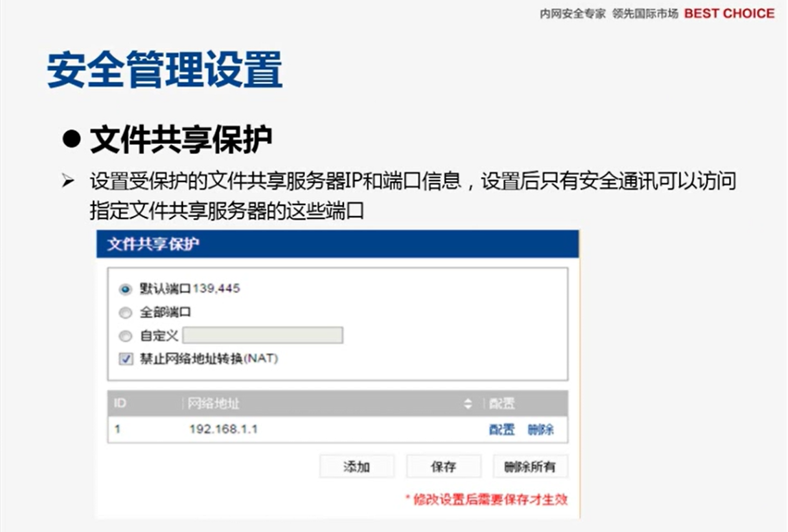Select the 192.168.1.1 address entry
788x532 pixels.
(x=224, y=429)
